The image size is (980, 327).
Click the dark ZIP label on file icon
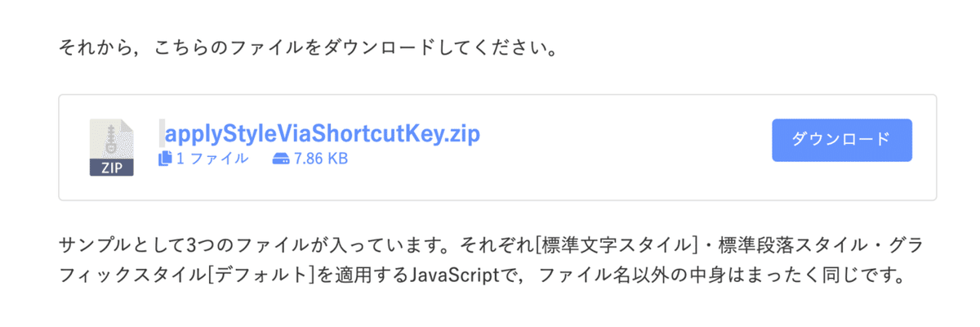point(112,168)
